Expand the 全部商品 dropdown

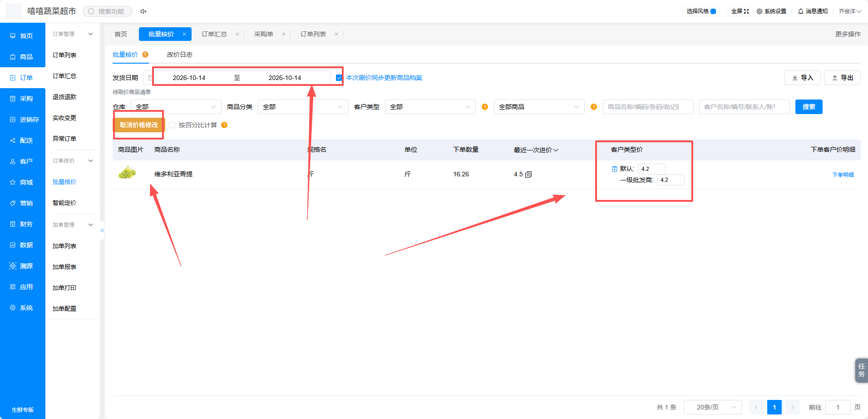tap(539, 107)
